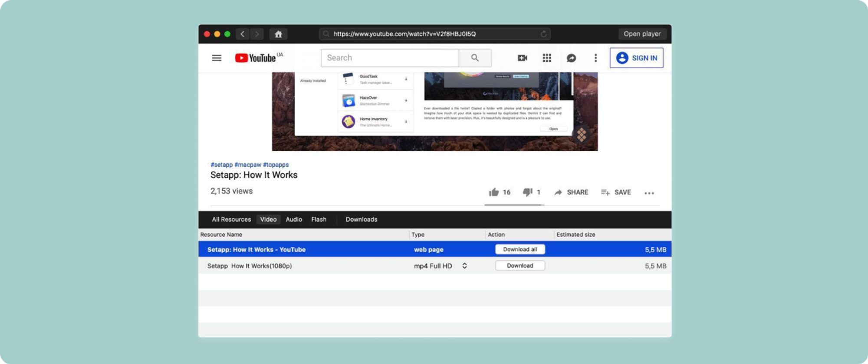Screen dimensions: 868x364
Task: Open more actions ellipsis below the video
Action: point(649,193)
